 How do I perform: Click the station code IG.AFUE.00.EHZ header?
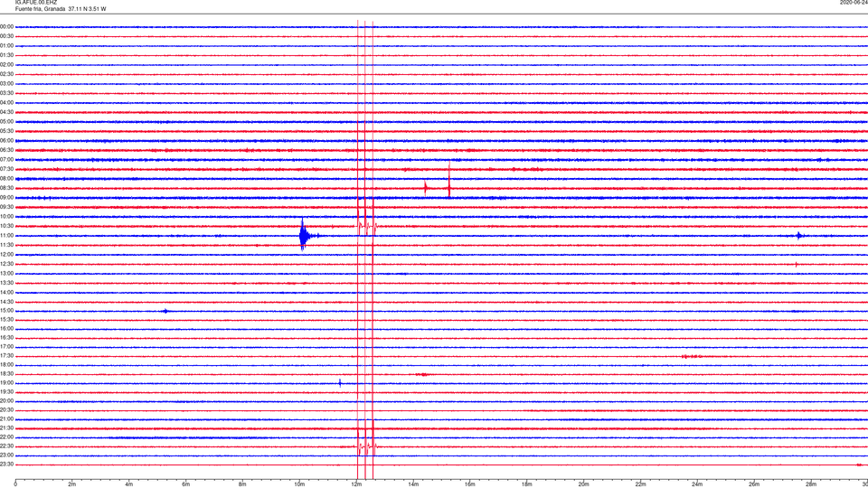[x=36, y=3]
